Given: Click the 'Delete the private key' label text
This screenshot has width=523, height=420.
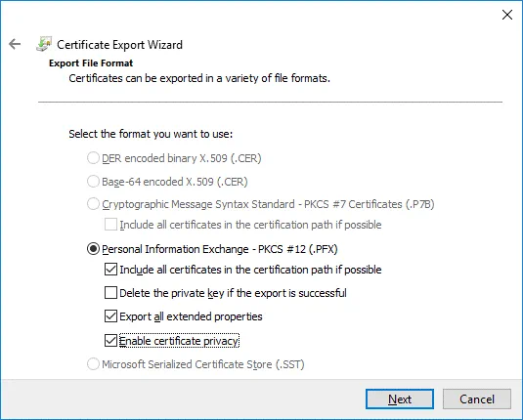Looking at the screenshot, I should point(233,293).
